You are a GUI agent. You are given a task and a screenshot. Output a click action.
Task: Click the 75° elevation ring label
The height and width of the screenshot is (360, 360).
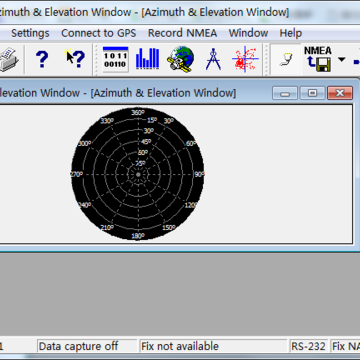pos(141,163)
